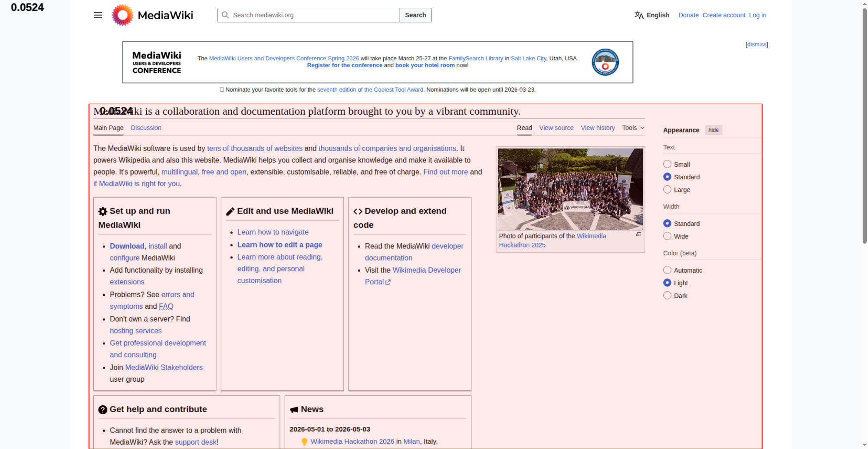Select the Small text size option
The image size is (868, 449).
point(667,164)
